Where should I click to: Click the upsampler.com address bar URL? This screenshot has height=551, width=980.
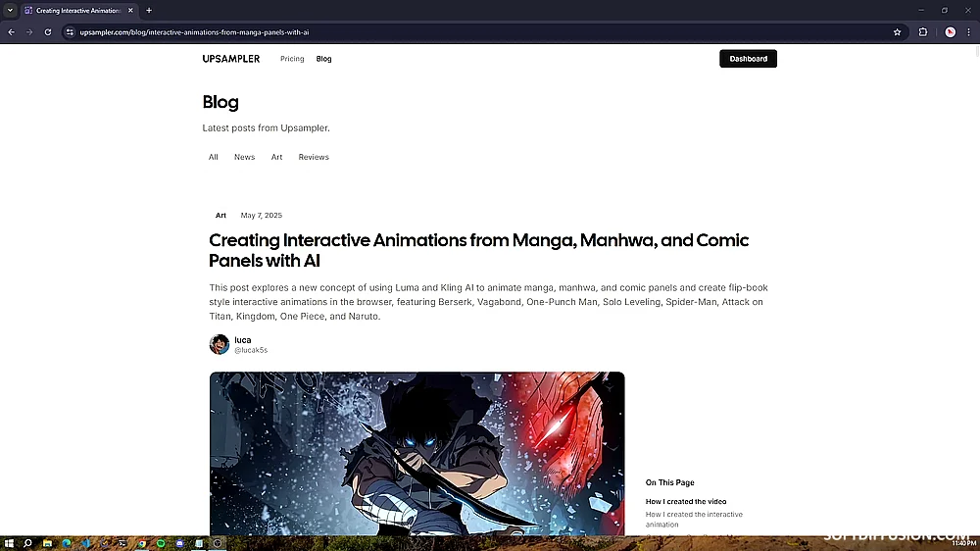[194, 32]
